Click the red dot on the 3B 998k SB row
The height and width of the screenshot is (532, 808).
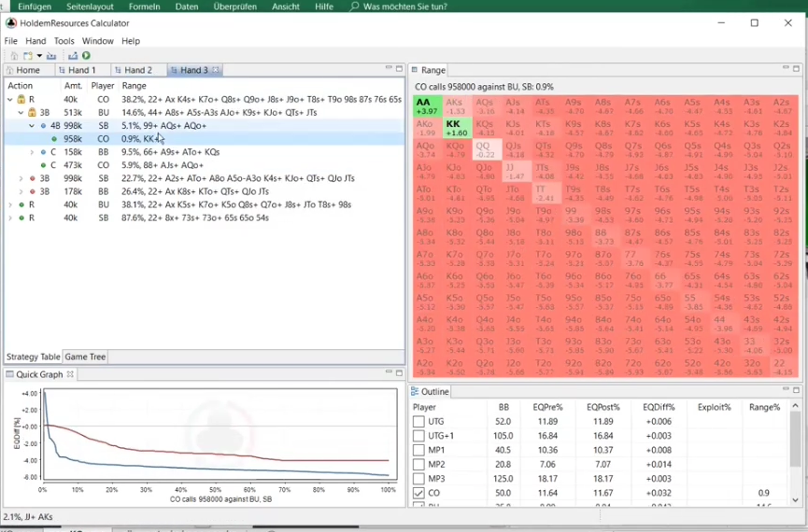tap(33, 178)
